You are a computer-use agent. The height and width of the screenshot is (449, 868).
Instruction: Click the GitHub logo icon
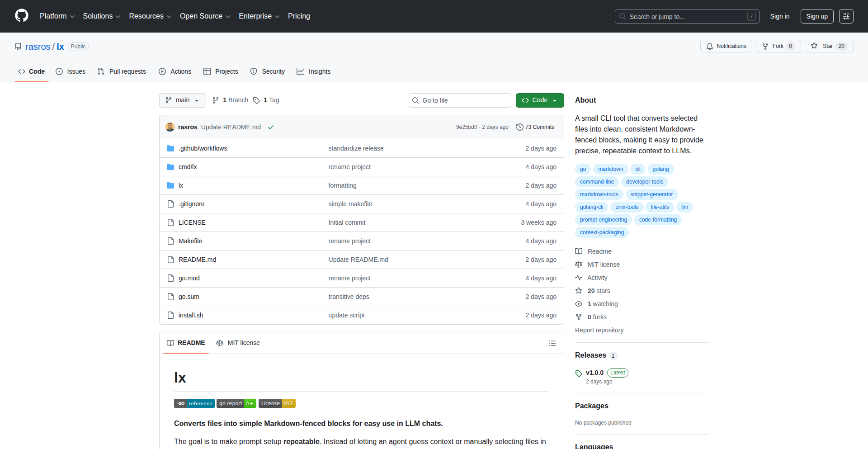(x=22, y=16)
